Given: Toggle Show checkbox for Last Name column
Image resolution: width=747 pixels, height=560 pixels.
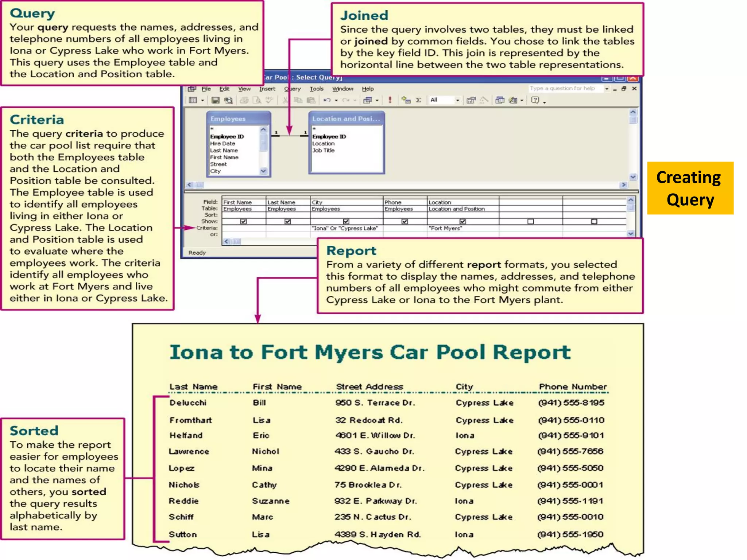Looking at the screenshot, I should (288, 221).
